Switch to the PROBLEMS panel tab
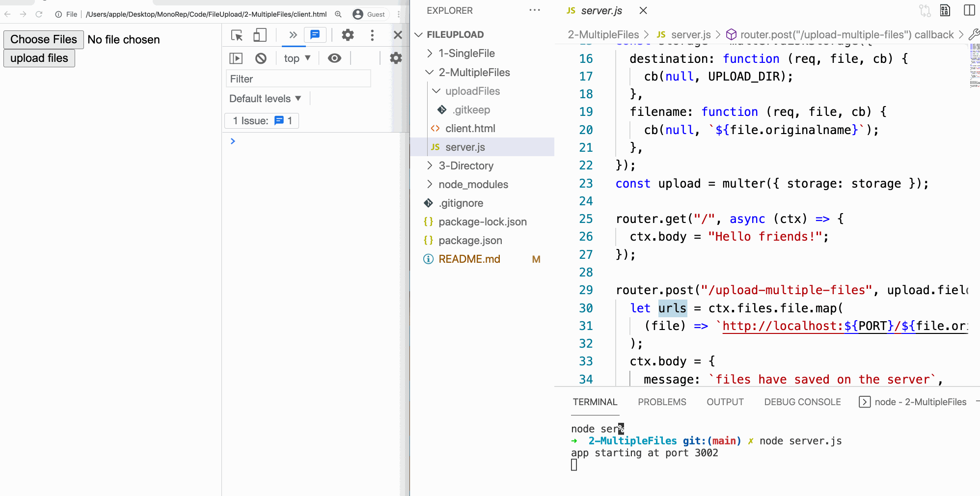980x496 pixels. 662,402
